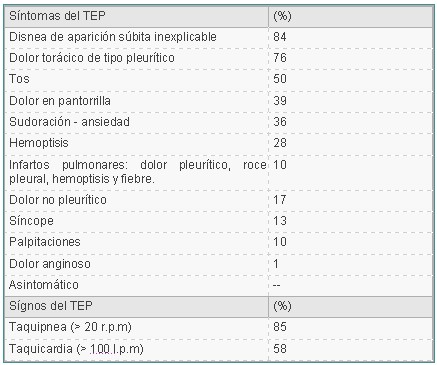Select the 'Tos' row label
The width and height of the screenshot is (437, 365).
pos(19,79)
